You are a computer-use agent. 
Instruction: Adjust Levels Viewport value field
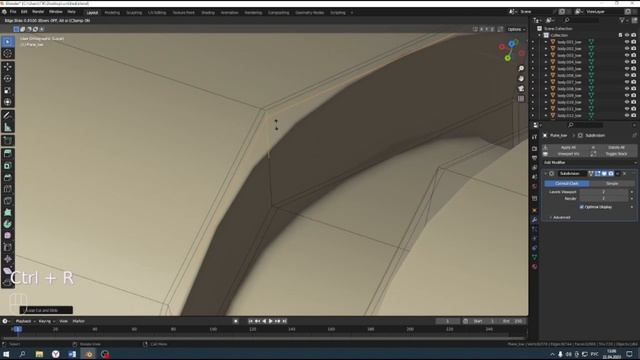604,192
